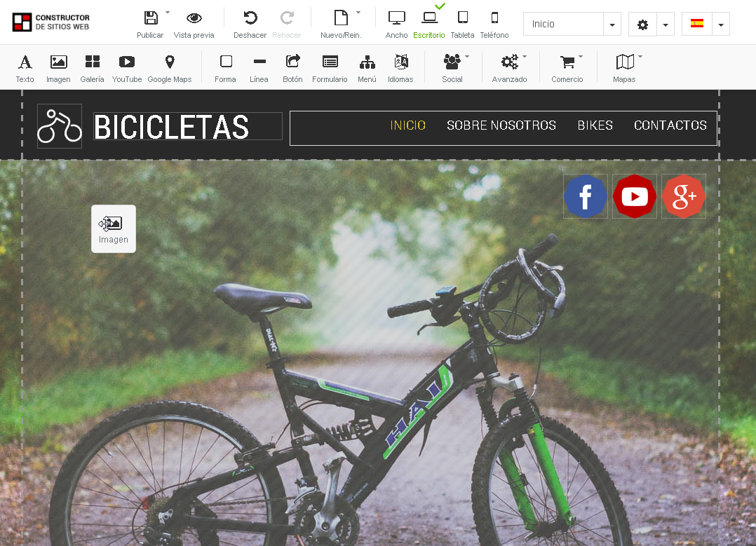Add a Línea element
Viewport: 756px width, 546px height.
[x=259, y=69]
